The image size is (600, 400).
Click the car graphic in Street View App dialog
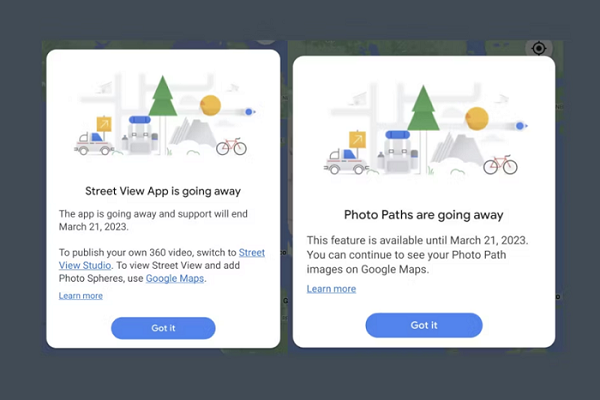tap(93, 144)
